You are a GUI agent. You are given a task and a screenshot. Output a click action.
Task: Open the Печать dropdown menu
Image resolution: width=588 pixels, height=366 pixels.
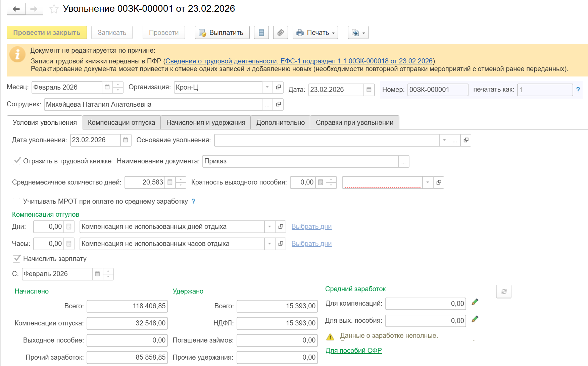pyautogui.click(x=315, y=33)
